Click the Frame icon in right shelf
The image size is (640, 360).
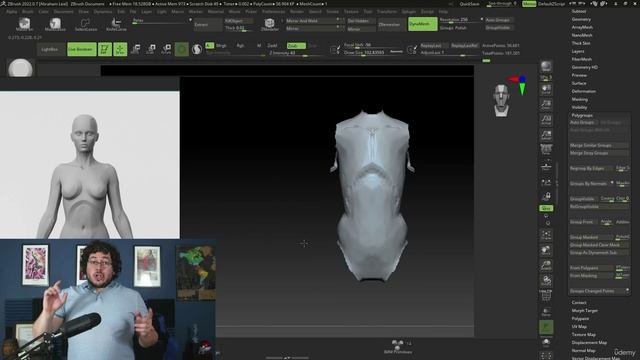(x=546, y=235)
